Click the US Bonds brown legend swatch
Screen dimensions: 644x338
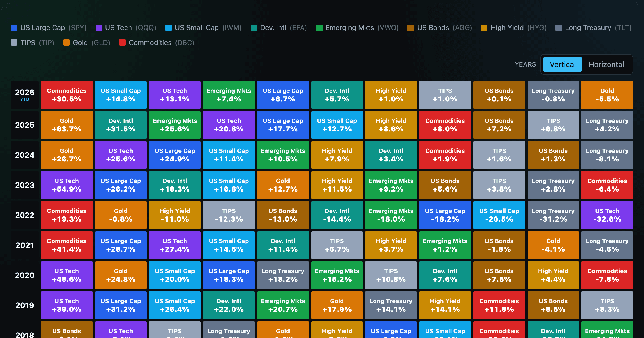tap(411, 28)
